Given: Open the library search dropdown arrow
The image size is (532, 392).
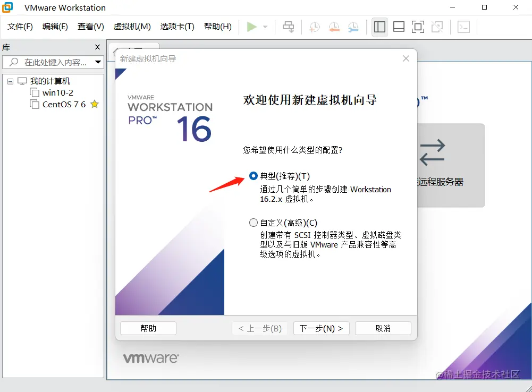Looking at the screenshot, I should pyautogui.click(x=99, y=62).
